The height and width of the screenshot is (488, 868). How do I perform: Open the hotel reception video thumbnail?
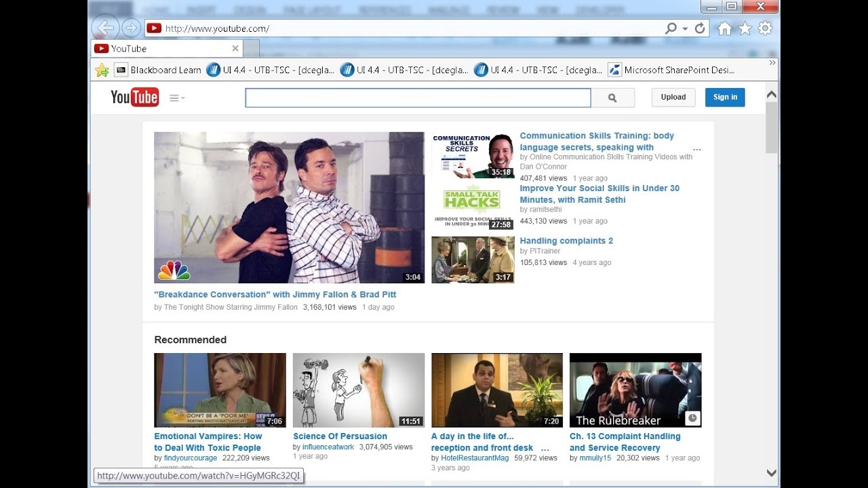pos(497,390)
